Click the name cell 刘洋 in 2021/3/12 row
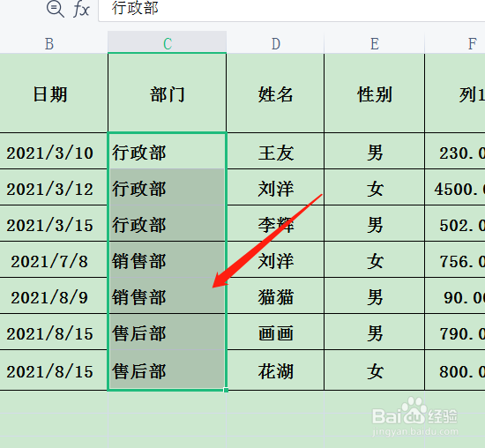Viewport: 485px width, 448px height. pos(275,187)
